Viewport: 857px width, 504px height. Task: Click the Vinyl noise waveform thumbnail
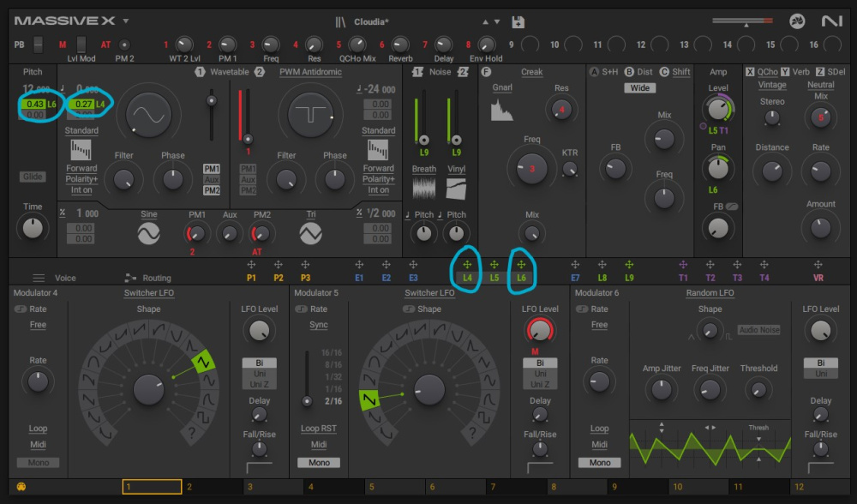pyautogui.click(x=457, y=189)
